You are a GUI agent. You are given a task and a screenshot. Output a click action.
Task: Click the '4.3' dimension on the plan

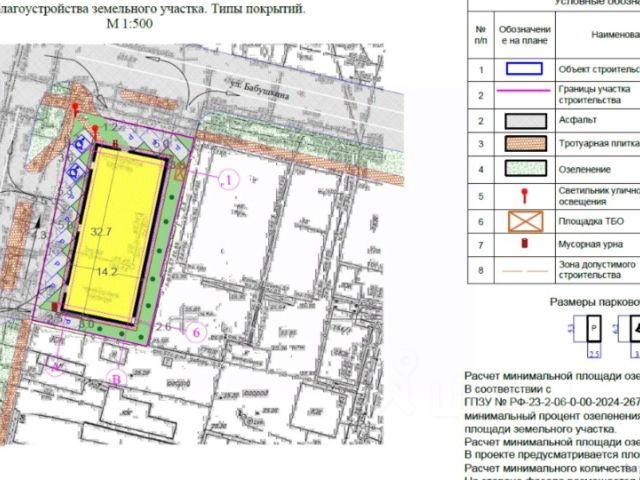38,235
